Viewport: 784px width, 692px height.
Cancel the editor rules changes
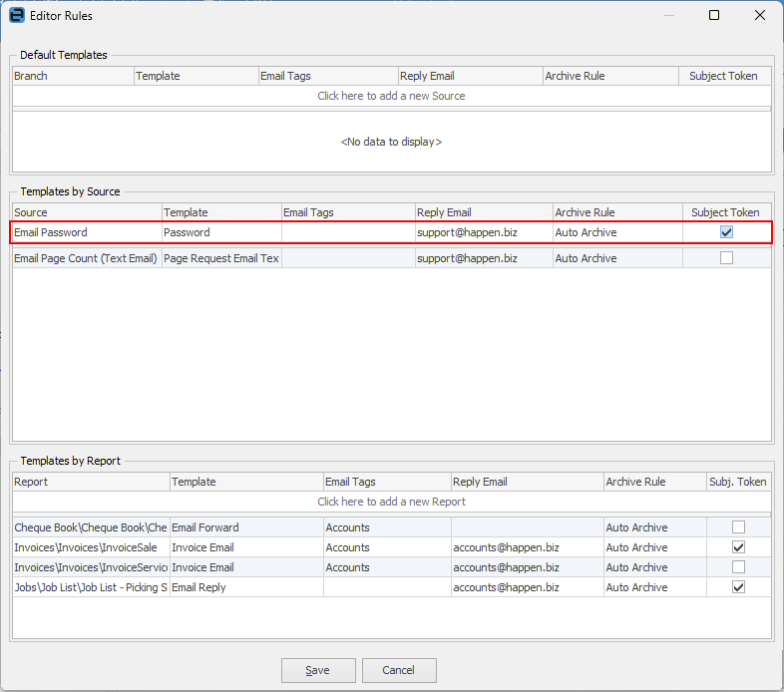point(399,670)
